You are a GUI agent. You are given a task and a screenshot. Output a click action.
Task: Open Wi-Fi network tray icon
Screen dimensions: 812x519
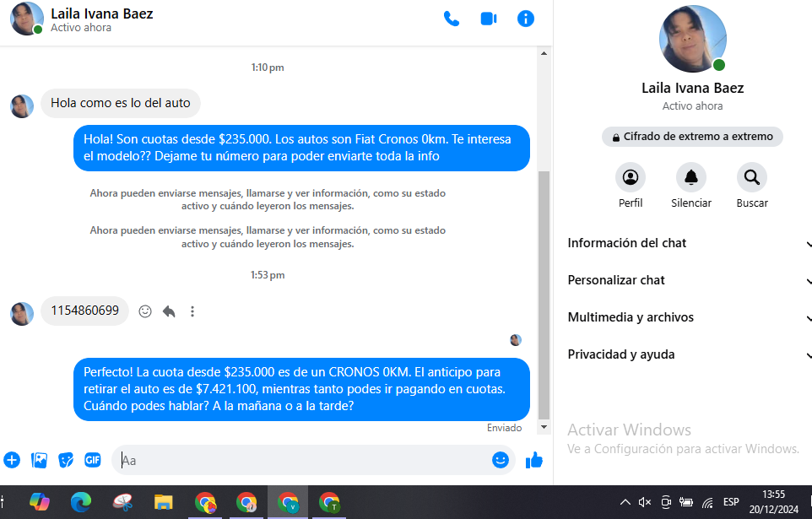coord(707,502)
